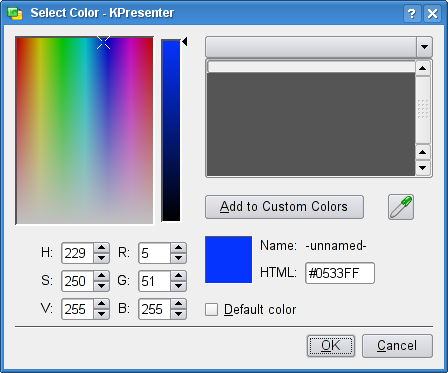Open the help question mark button
This screenshot has height=373, width=448.
point(412,14)
